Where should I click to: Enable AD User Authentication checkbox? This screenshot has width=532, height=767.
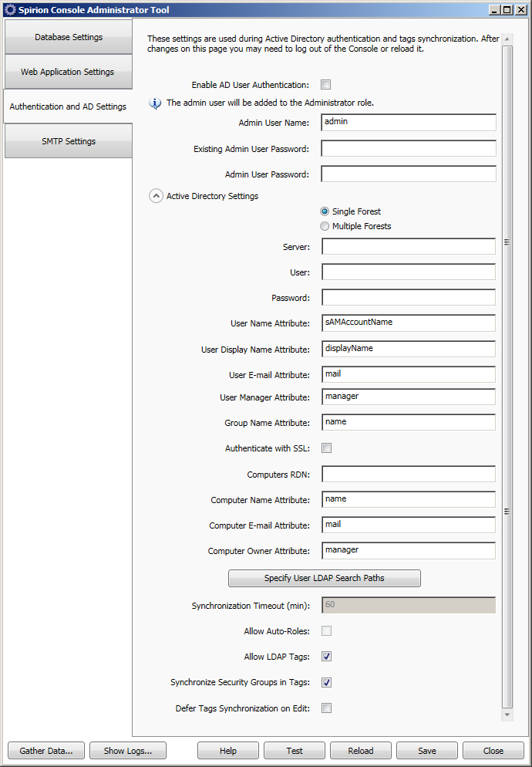(326, 85)
